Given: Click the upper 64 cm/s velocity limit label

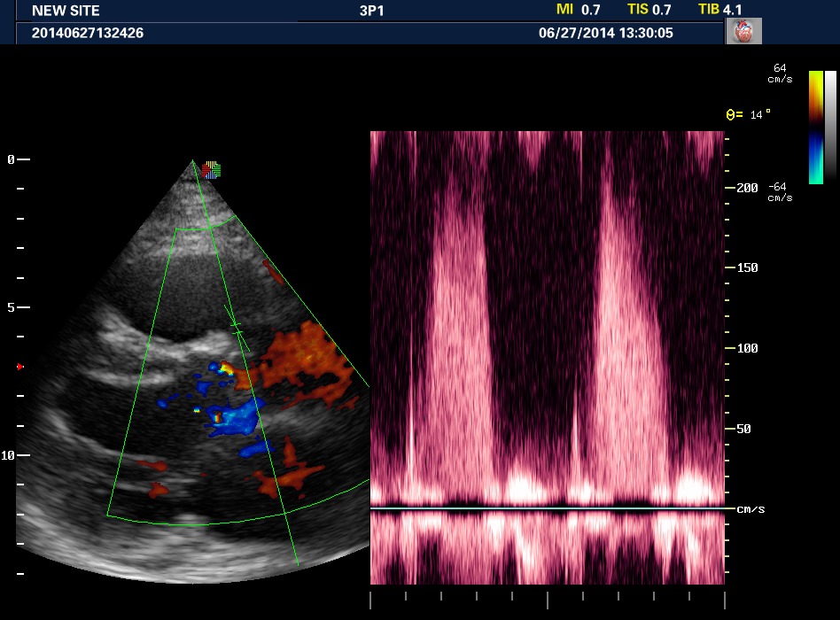Looking at the screenshot, I should [781, 73].
